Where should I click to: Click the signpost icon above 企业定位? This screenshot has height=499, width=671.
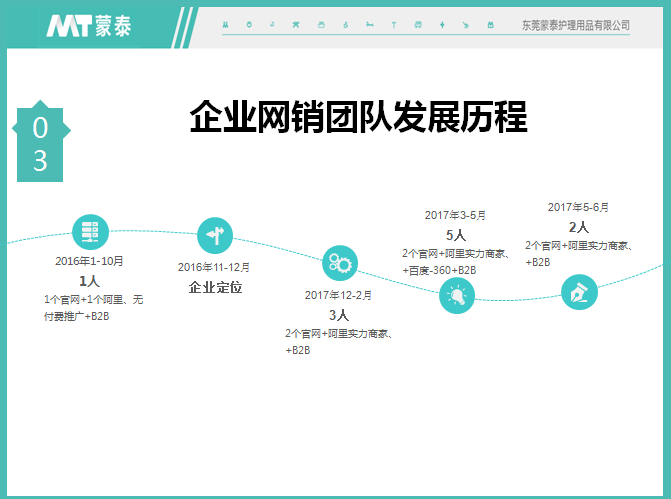pyautogui.click(x=214, y=235)
